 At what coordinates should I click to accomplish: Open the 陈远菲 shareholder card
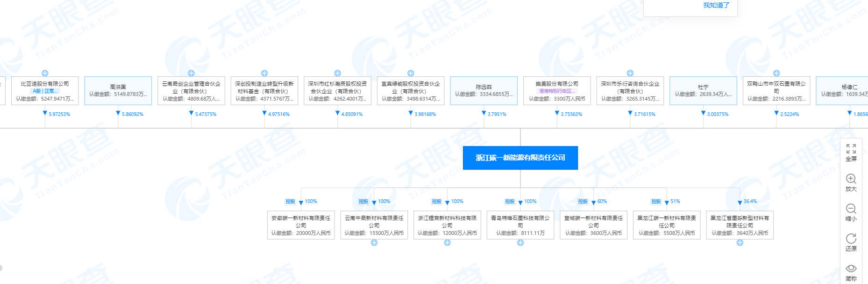(x=484, y=91)
